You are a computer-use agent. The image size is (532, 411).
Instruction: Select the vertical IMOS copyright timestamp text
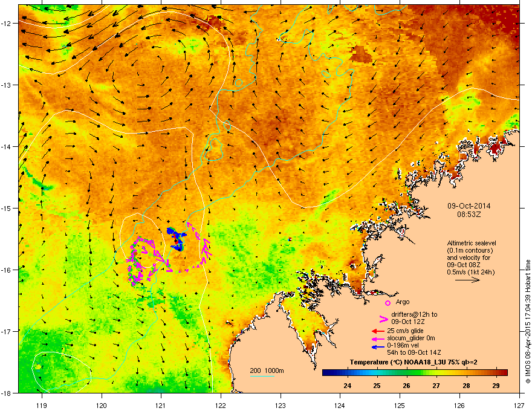point(528,322)
